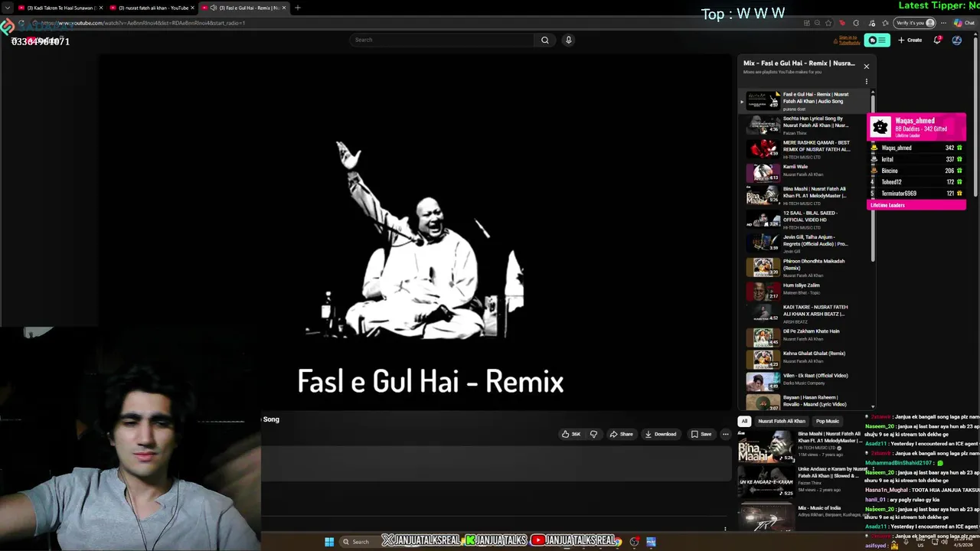Close the Kadi Takren Te Haal tab
980x551 pixels.
point(102,8)
